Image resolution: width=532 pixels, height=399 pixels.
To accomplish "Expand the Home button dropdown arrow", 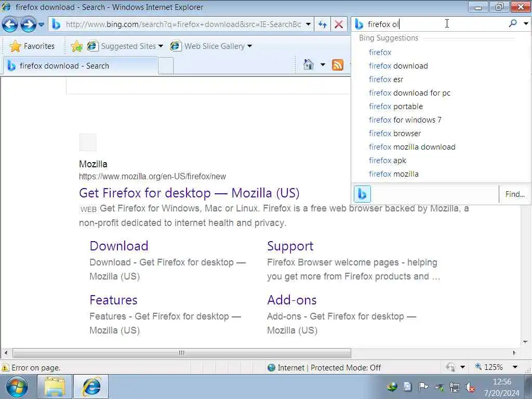I will (x=323, y=64).
